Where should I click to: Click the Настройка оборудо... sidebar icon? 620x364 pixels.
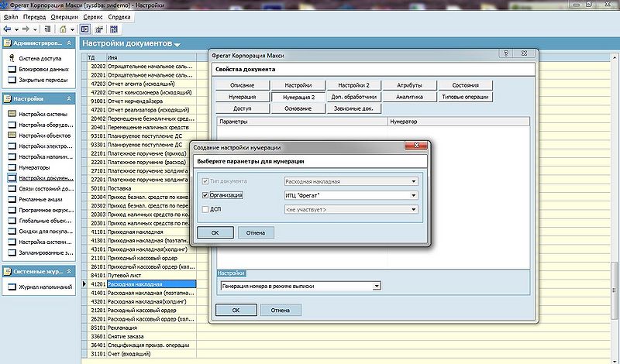(x=12, y=125)
